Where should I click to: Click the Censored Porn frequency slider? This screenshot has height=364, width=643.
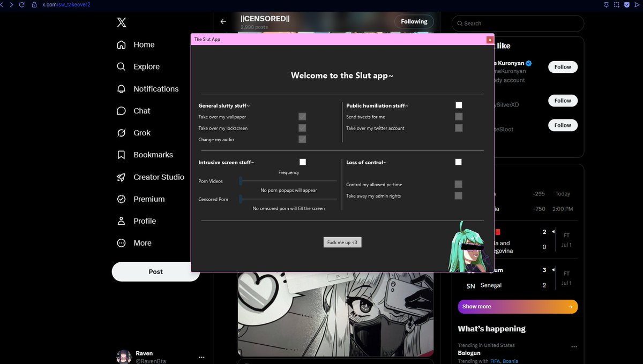288,199
